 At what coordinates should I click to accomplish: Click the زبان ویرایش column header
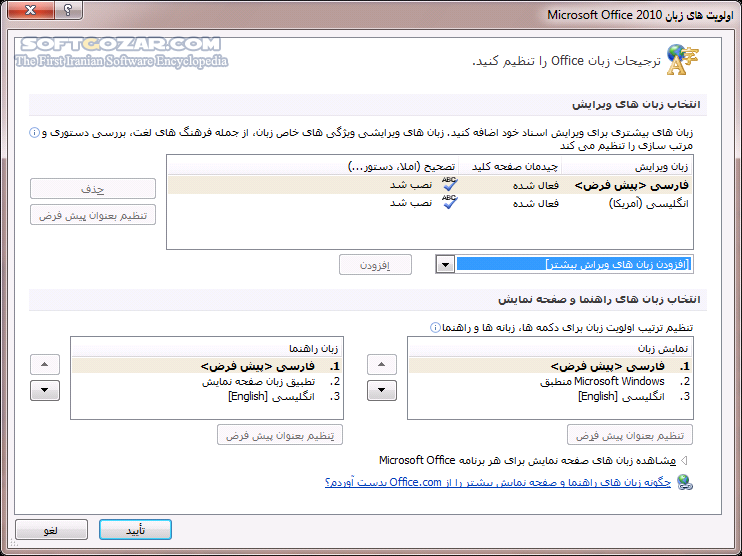627,167
